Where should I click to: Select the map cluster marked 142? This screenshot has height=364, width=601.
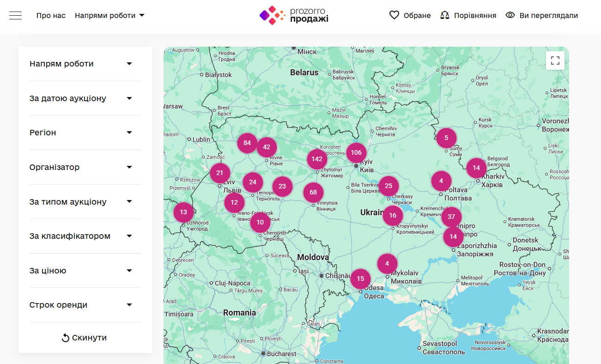tap(317, 159)
